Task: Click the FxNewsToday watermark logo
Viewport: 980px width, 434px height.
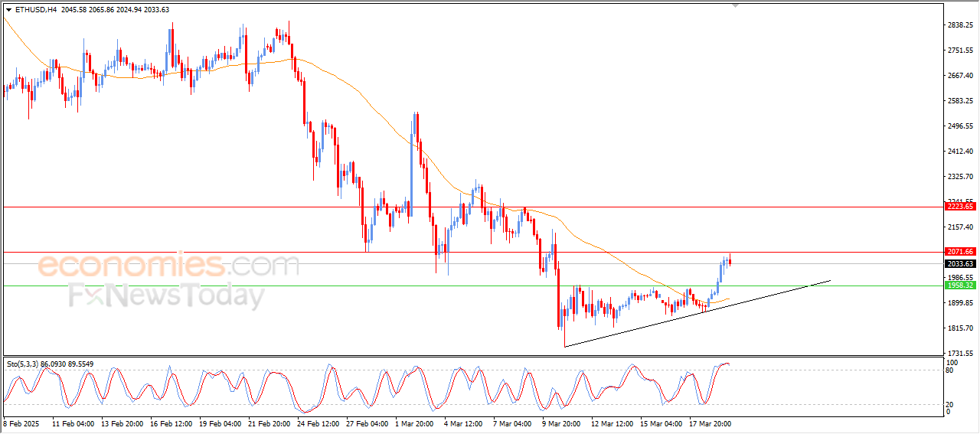Action: (166, 295)
